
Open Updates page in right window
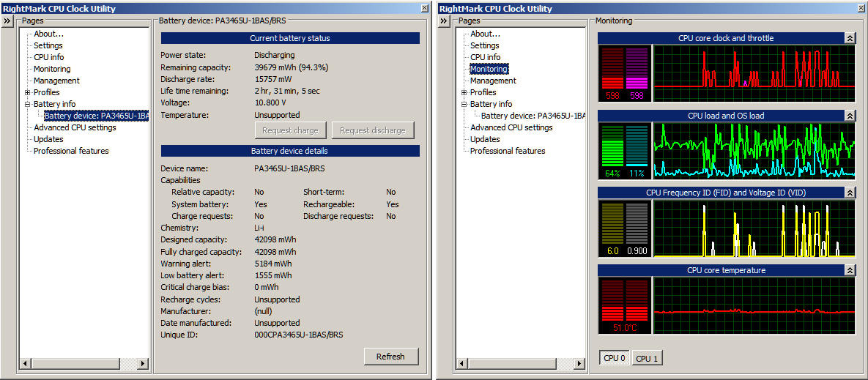(x=485, y=139)
